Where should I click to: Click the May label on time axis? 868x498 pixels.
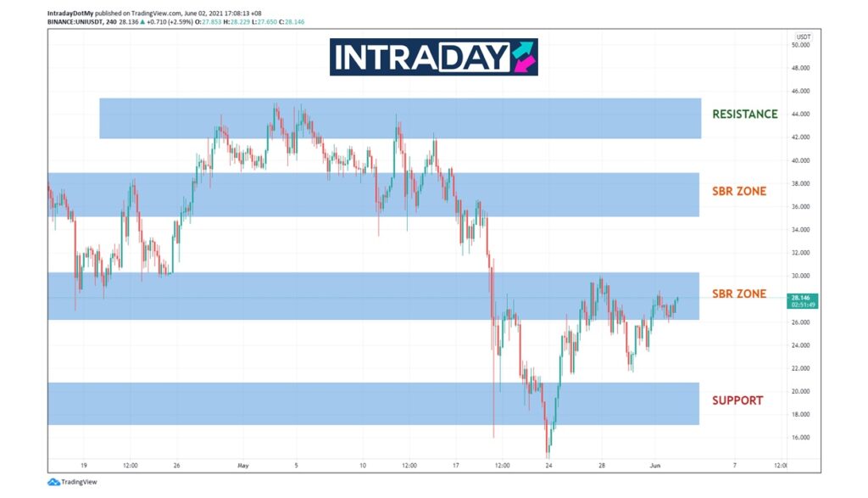point(243,466)
